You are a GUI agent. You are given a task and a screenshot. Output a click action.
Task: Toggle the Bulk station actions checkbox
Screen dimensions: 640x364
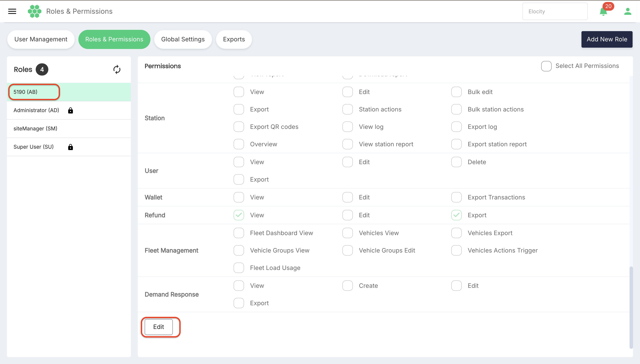[456, 109]
